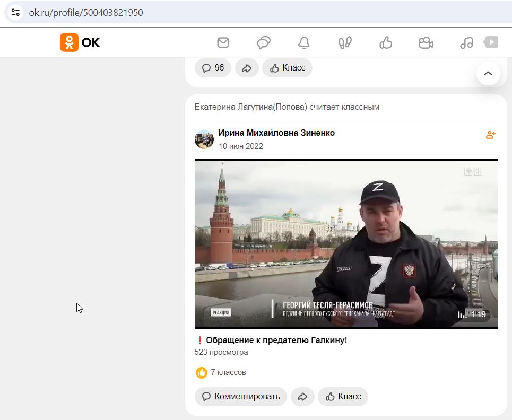Show the 7 классов likes list
The image size is (512, 420).
[x=228, y=372]
